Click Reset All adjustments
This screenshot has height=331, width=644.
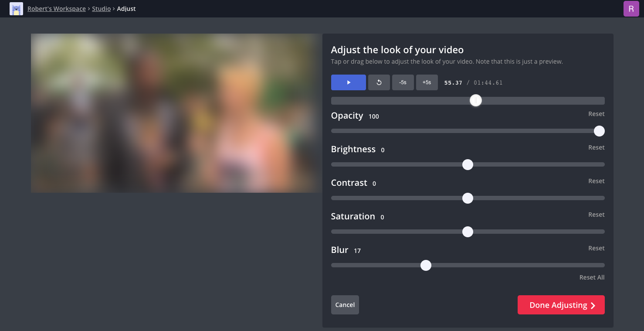592,277
